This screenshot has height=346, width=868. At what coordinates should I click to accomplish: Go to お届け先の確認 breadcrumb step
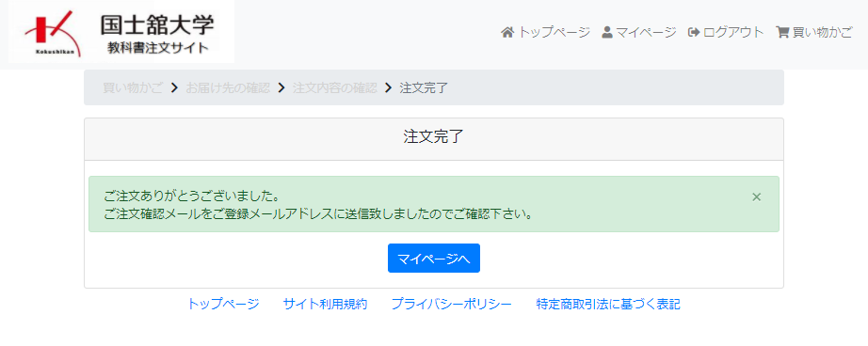[x=228, y=87]
